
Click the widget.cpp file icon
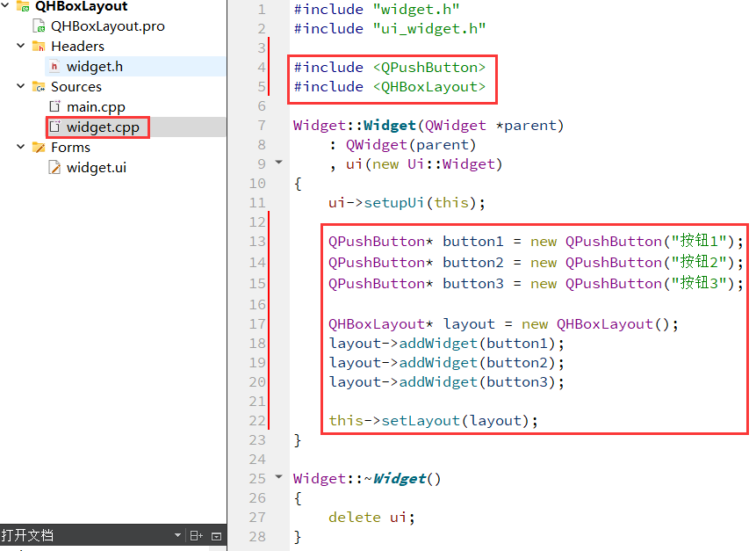click(x=55, y=127)
